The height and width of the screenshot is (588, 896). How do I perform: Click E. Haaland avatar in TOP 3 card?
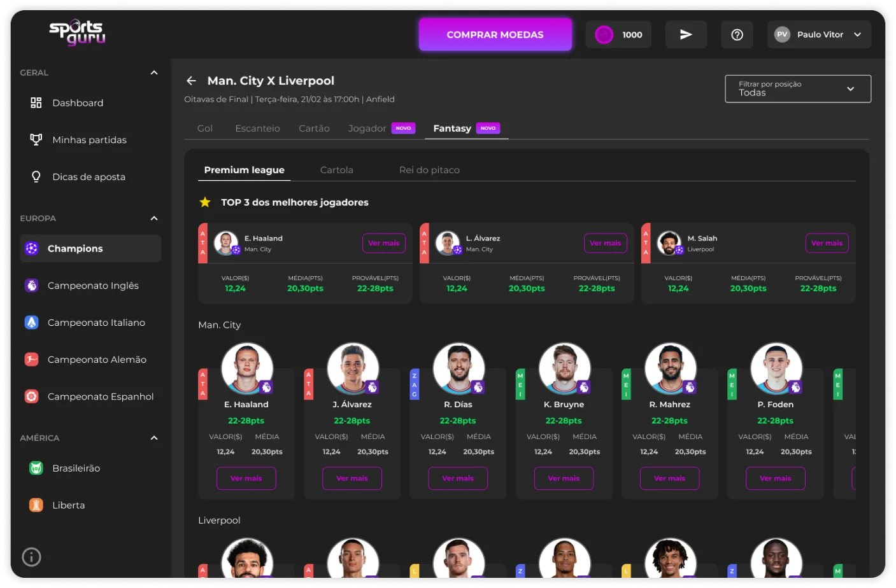point(226,243)
